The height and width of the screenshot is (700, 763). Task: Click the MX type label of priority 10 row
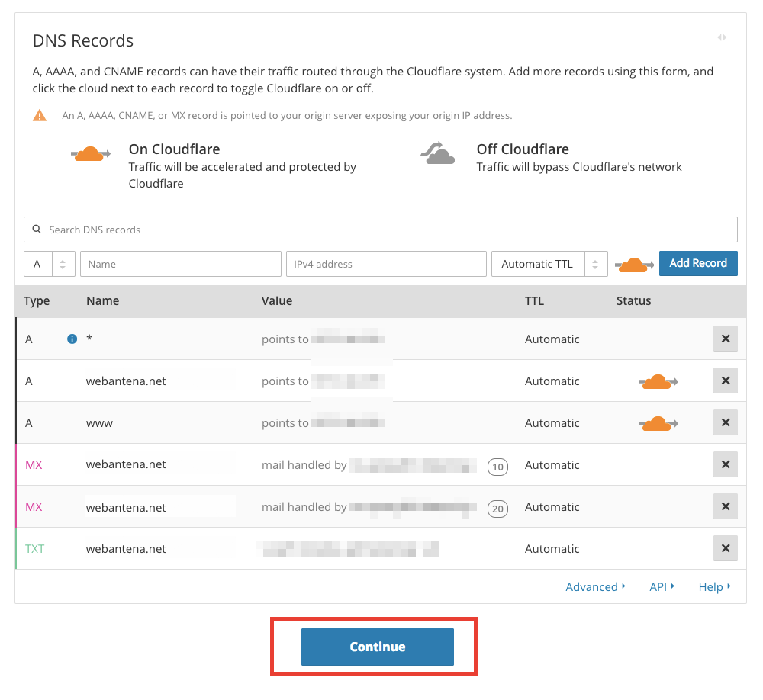[34, 465]
